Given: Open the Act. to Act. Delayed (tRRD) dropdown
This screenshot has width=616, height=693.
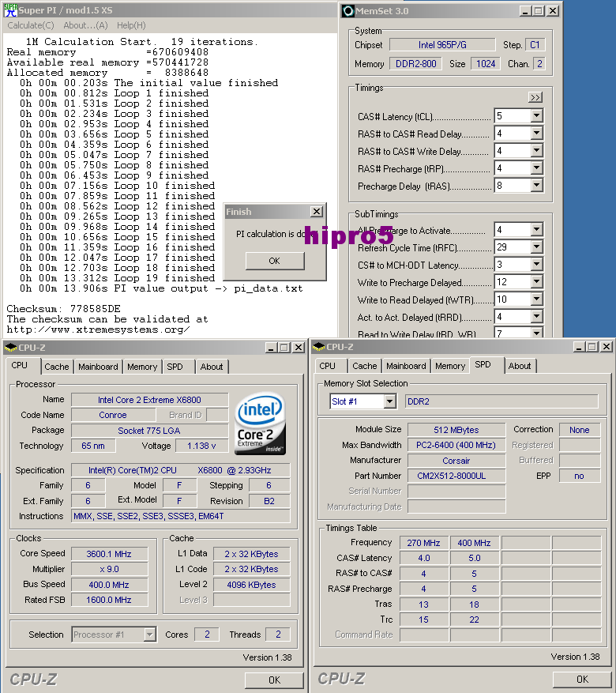Looking at the screenshot, I should point(536,316).
